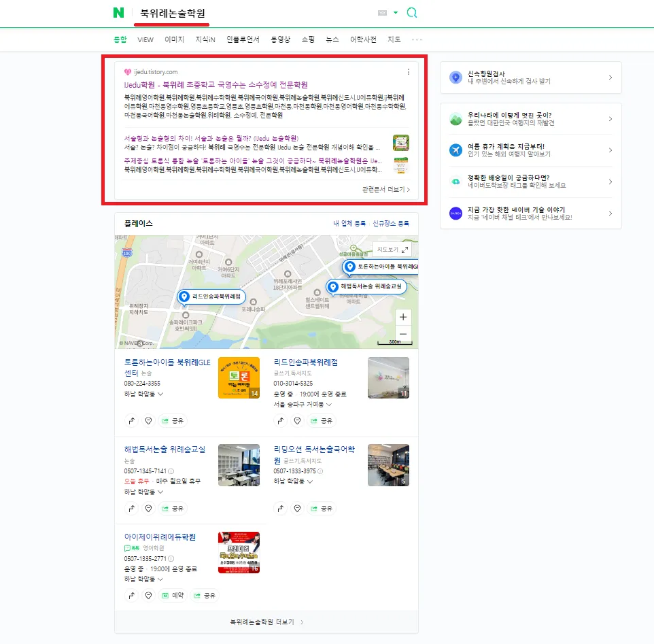Open 리드인송파북위례점 photo thumbnail
This screenshot has width=654, height=644.
tap(388, 377)
